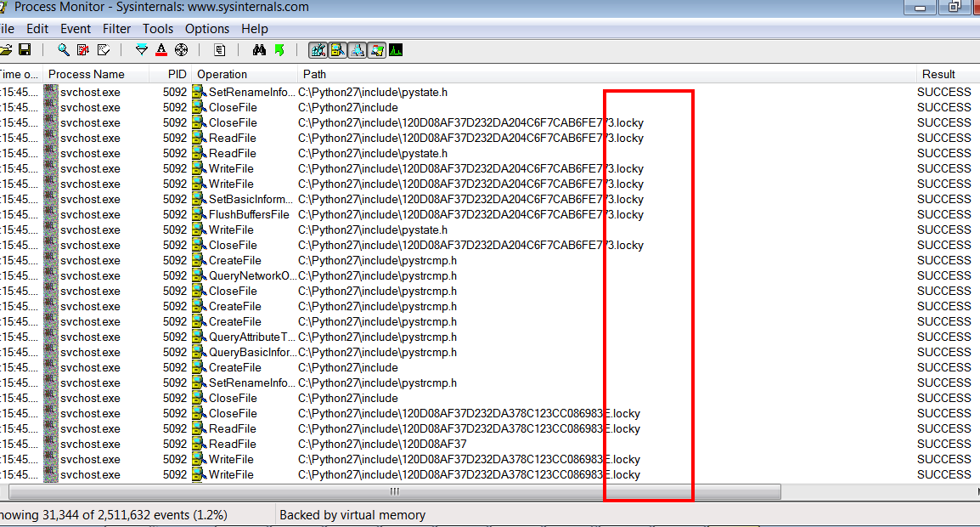
Task: Click the Include Process From Window target icon
Action: click(181, 50)
